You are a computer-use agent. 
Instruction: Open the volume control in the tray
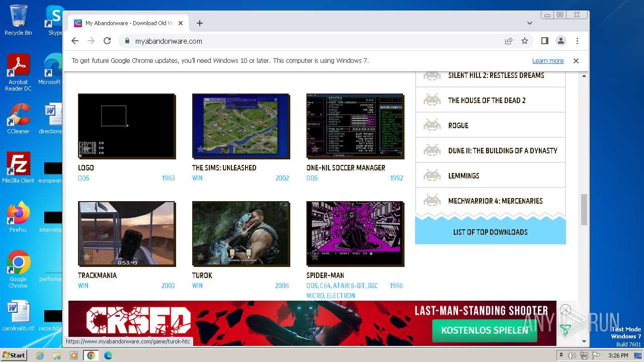(572, 355)
